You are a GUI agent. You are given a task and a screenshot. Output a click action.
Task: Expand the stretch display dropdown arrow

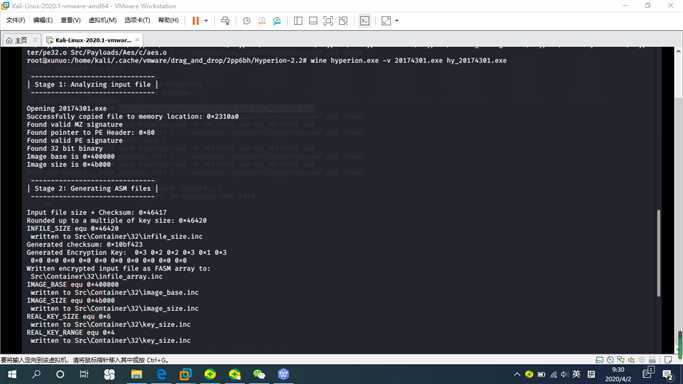coord(396,20)
